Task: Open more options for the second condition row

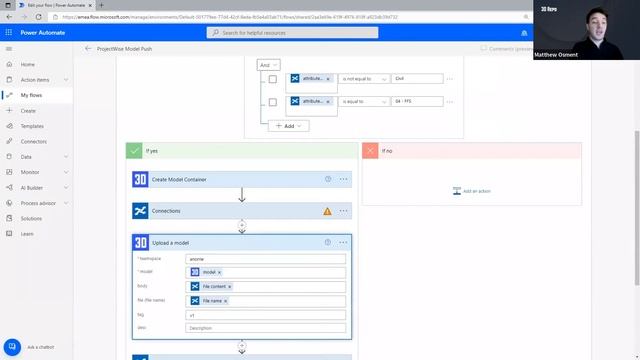Action: [450, 102]
